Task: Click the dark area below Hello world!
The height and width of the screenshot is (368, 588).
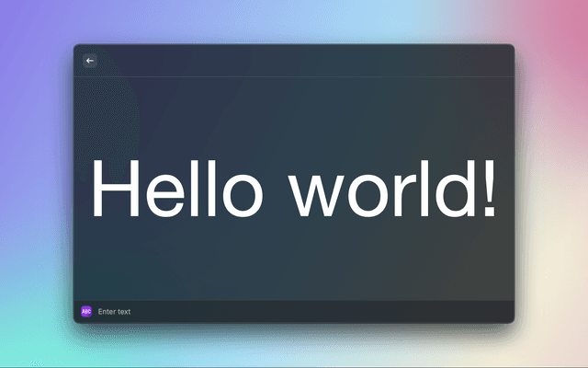Action: (294, 262)
